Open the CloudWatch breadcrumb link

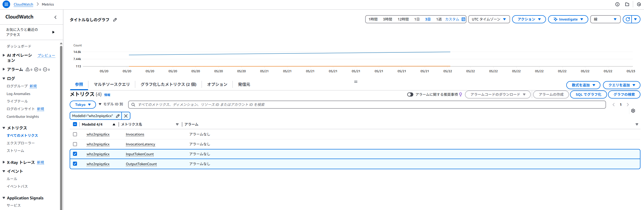(x=23, y=4)
